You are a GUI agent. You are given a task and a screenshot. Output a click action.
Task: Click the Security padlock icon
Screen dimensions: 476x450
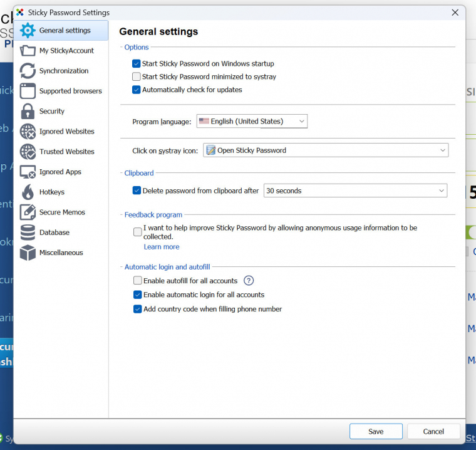click(x=28, y=111)
